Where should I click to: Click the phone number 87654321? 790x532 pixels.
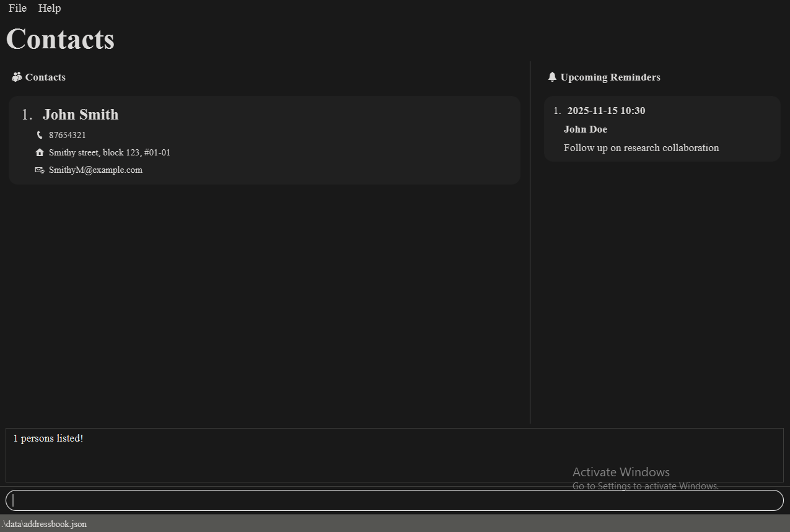[x=67, y=135]
